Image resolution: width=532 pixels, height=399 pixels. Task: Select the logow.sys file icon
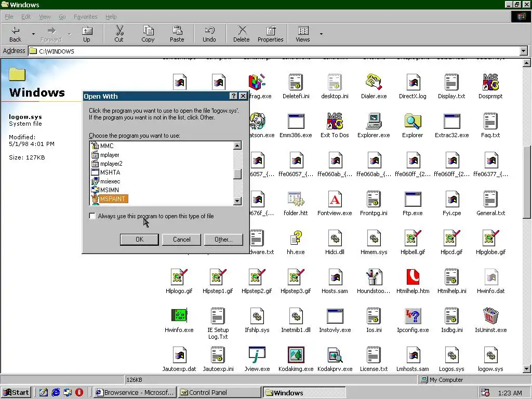pyautogui.click(x=490, y=354)
